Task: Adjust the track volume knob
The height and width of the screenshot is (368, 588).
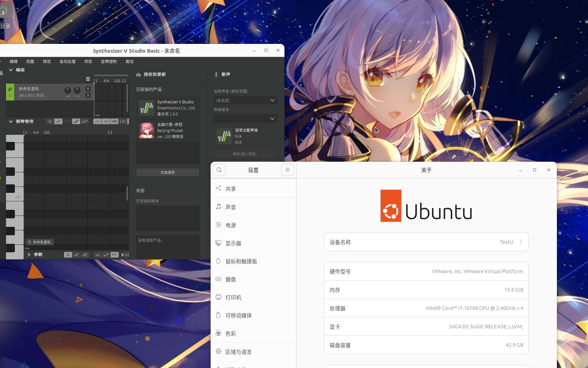Action: tap(67, 91)
